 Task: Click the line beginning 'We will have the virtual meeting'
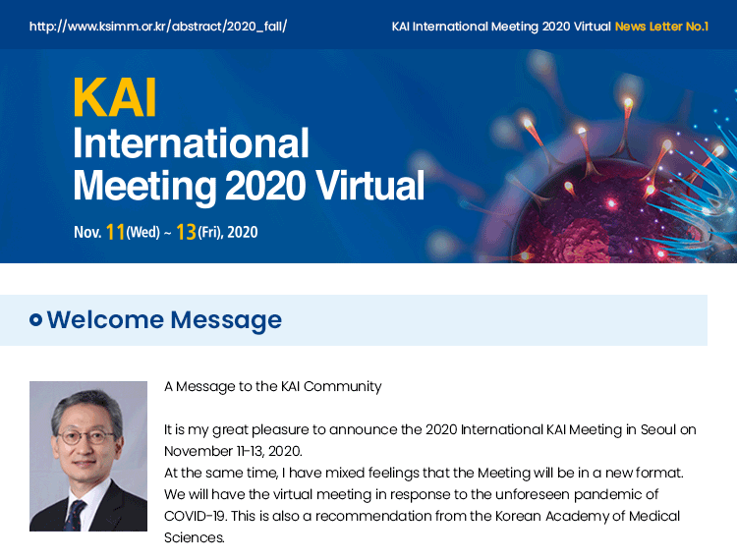click(412, 494)
